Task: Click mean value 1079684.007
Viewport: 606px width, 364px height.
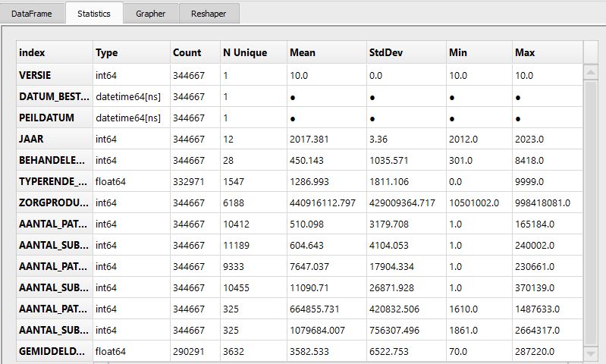Action: (317, 331)
